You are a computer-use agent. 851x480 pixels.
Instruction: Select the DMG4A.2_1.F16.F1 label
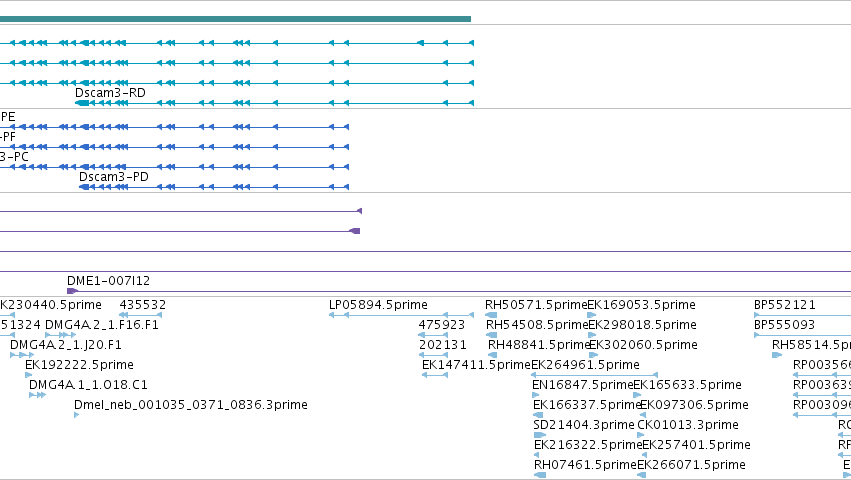pos(102,325)
